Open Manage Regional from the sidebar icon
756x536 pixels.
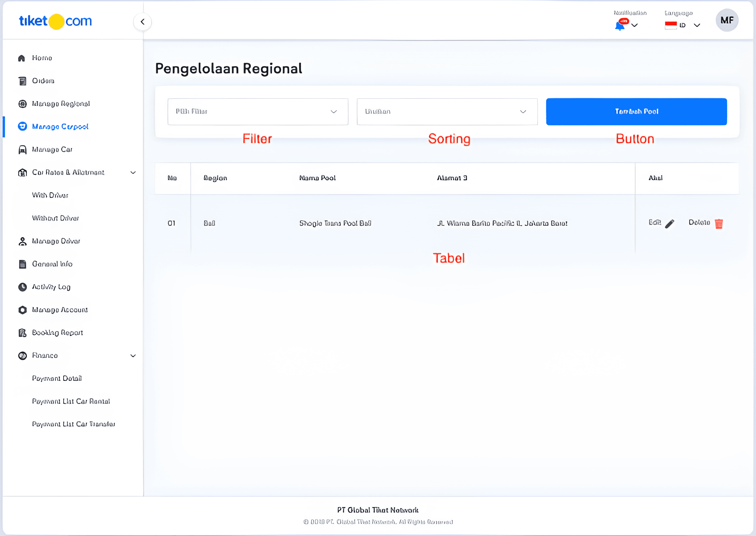[x=22, y=103]
